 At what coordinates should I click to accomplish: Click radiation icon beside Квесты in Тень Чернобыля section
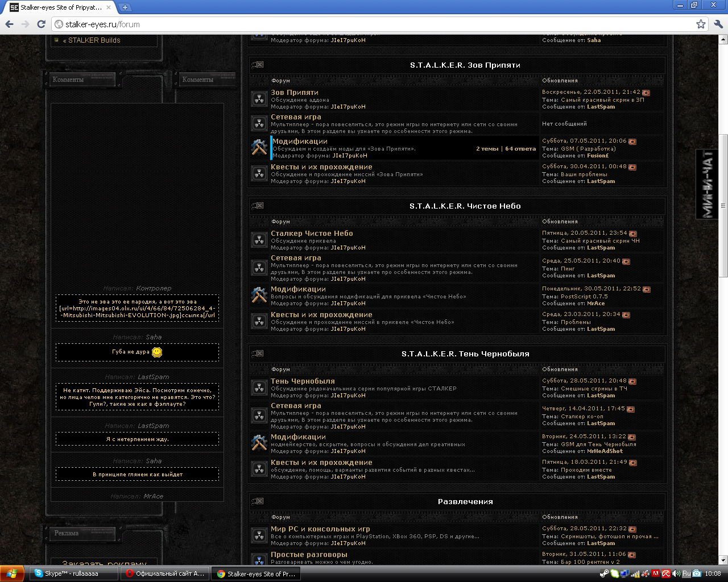259,469
